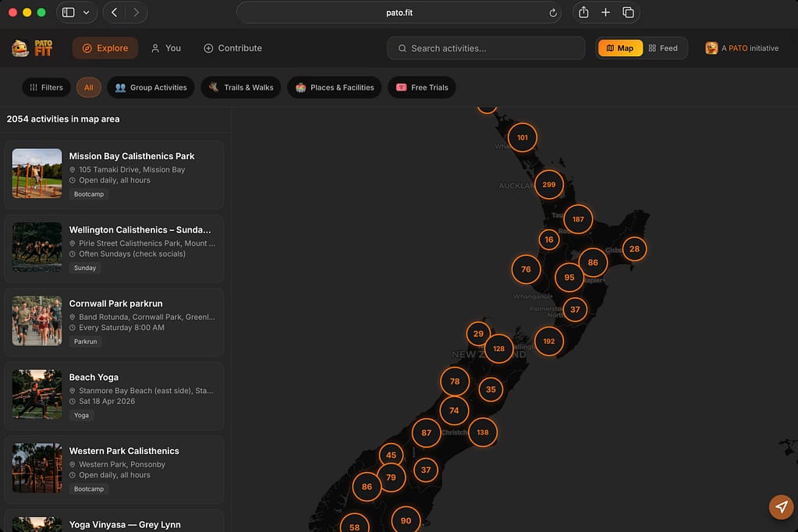The height and width of the screenshot is (532, 798).
Task: Expand the 28 cluster near Gisborne
Action: (x=634, y=249)
